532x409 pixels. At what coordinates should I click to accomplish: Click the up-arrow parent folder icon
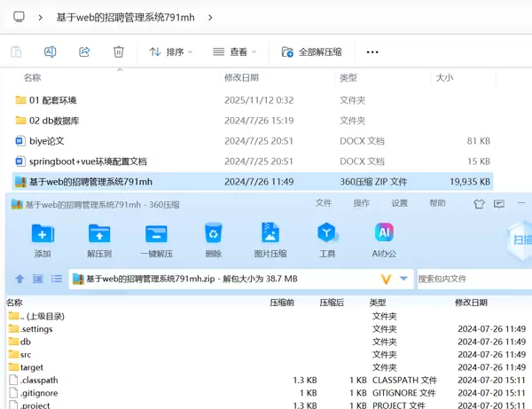pos(20,279)
